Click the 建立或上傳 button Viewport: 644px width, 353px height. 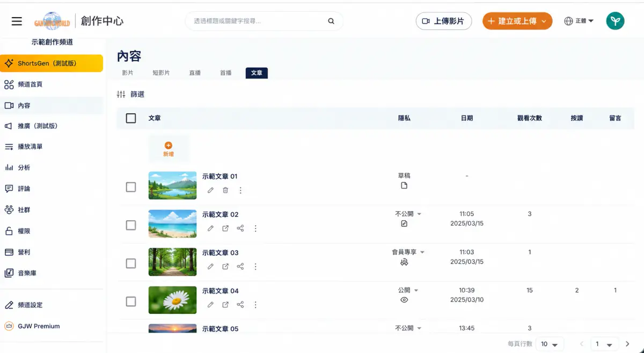click(x=517, y=21)
